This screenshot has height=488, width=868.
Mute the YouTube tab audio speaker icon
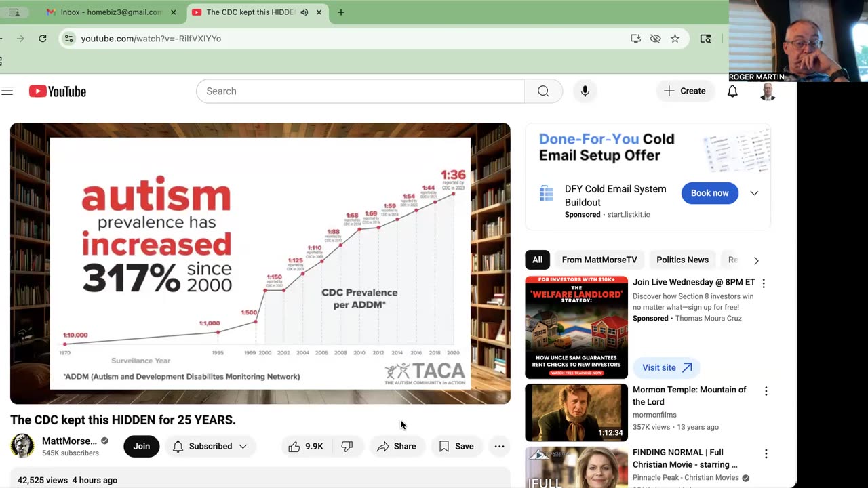tap(304, 12)
